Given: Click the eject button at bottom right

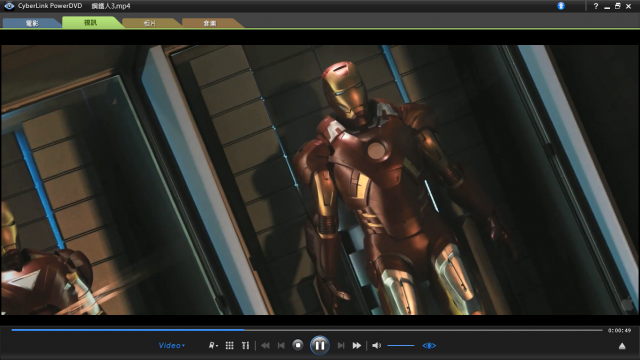Looking at the screenshot, I should click(622, 346).
